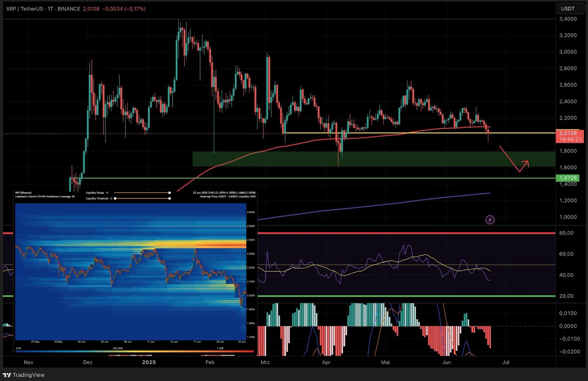Screen dimensions: 588x381
Task: Click the 2,8000 price axis label
Action: coord(568,68)
